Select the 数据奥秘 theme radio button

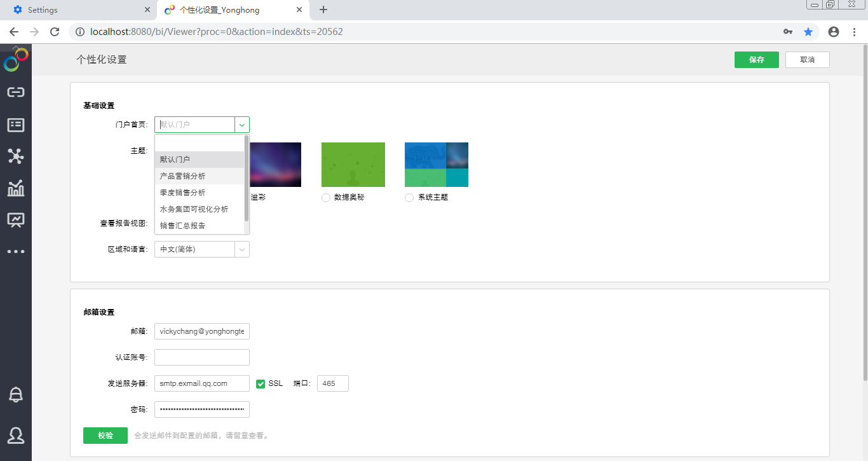[x=326, y=198]
